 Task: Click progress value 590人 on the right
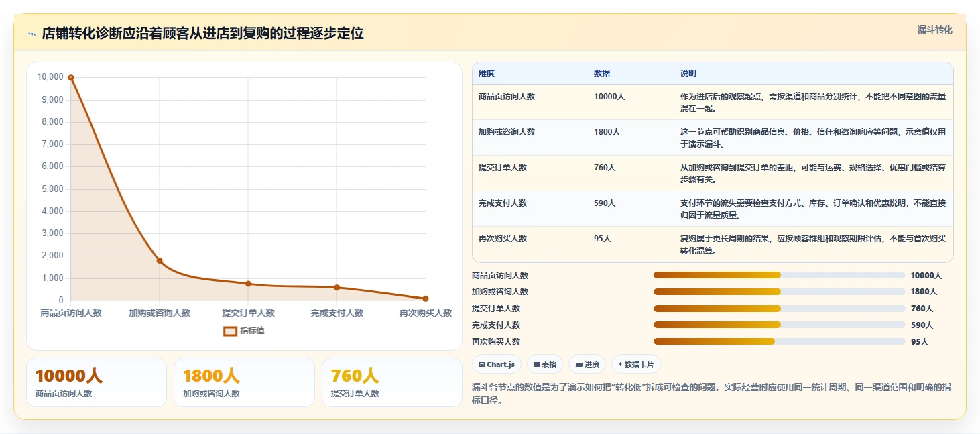point(922,325)
